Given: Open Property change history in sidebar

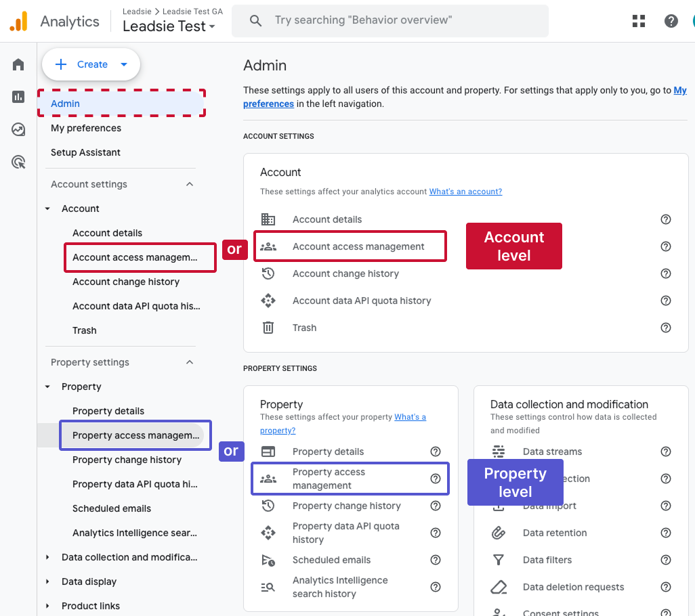Looking at the screenshot, I should (127, 460).
